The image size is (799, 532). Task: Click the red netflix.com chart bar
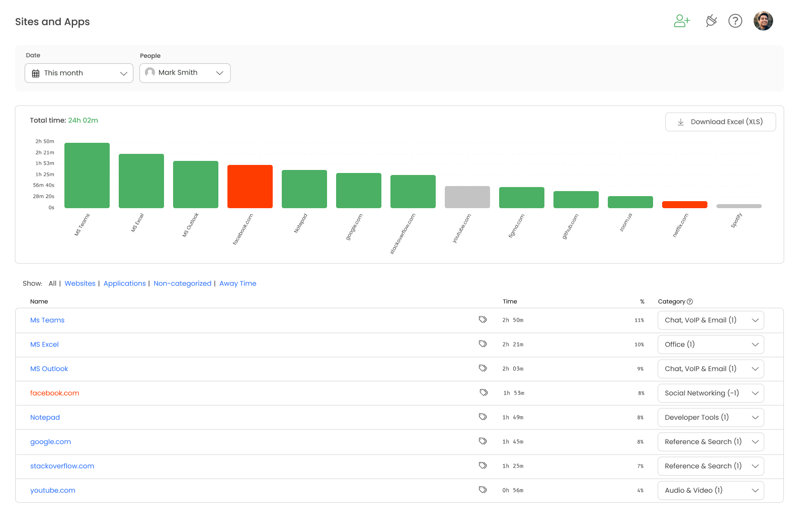tap(685, 205)
